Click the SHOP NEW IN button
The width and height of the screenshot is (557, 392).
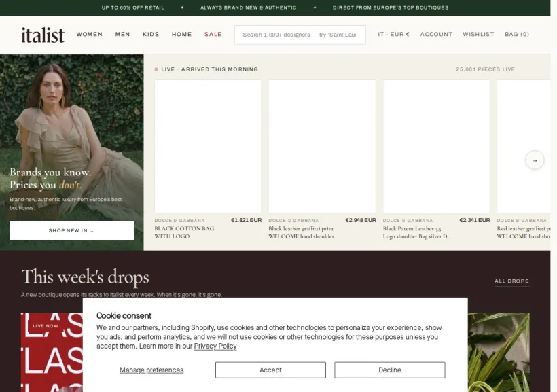[72, 230]
